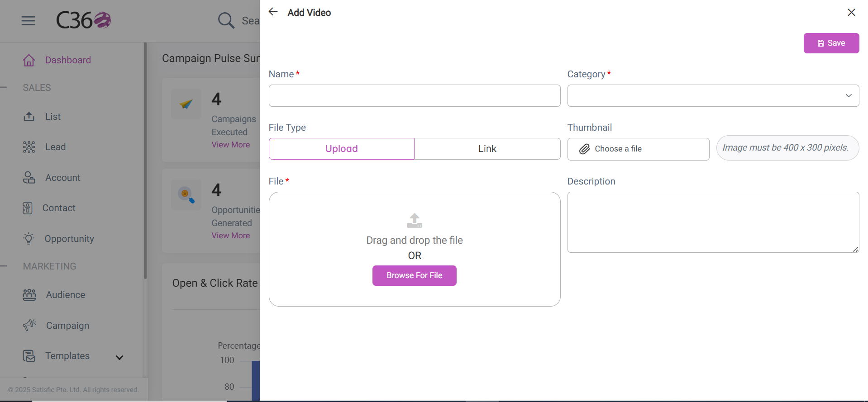The height and width of the screenshot is (402, 868).
Task: Choose a thumbnail file
Action: [639, 149]
